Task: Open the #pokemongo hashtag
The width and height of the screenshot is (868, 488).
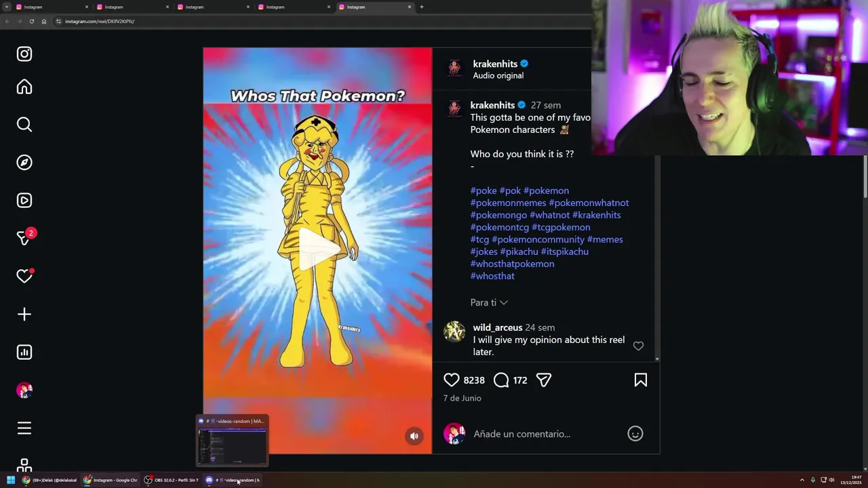Action: click(x=498, y=215)
